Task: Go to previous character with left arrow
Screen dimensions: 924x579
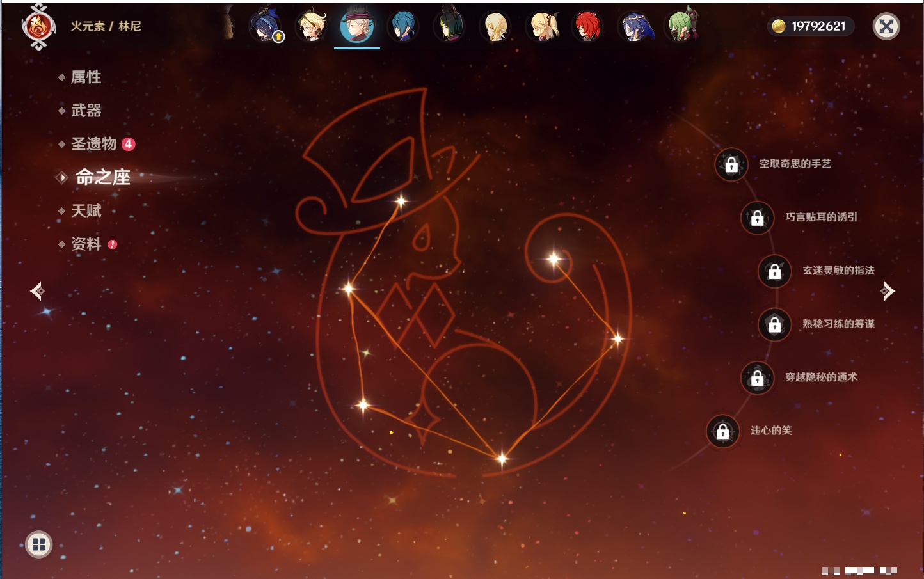Action: (x=38, y=291)
